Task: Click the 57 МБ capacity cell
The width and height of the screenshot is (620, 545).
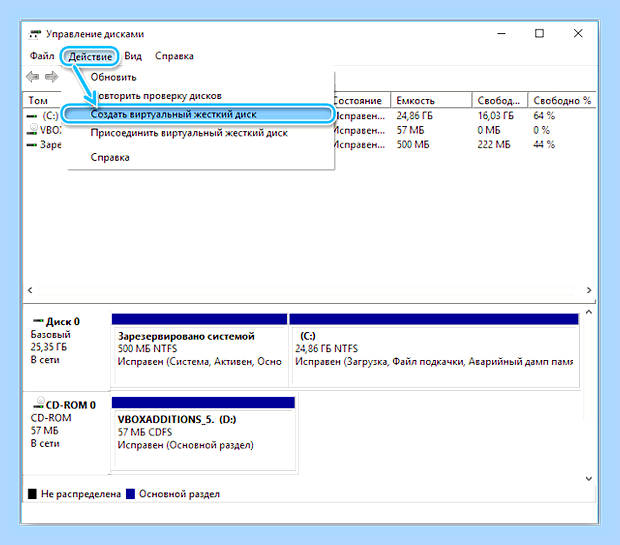Action: (x=410, y=130)
